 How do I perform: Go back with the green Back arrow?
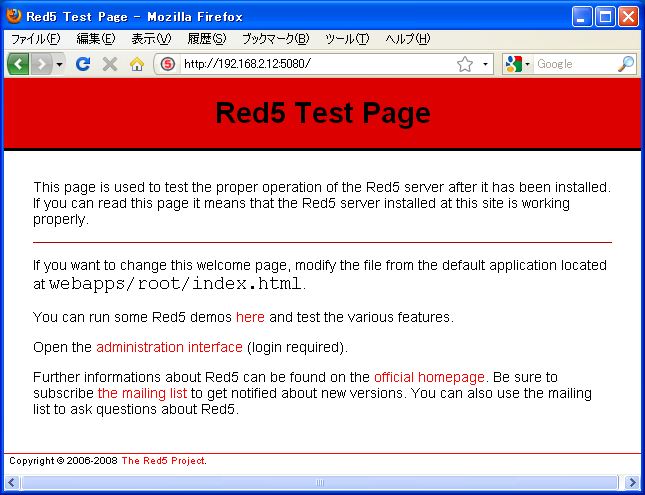coord(18,64)
